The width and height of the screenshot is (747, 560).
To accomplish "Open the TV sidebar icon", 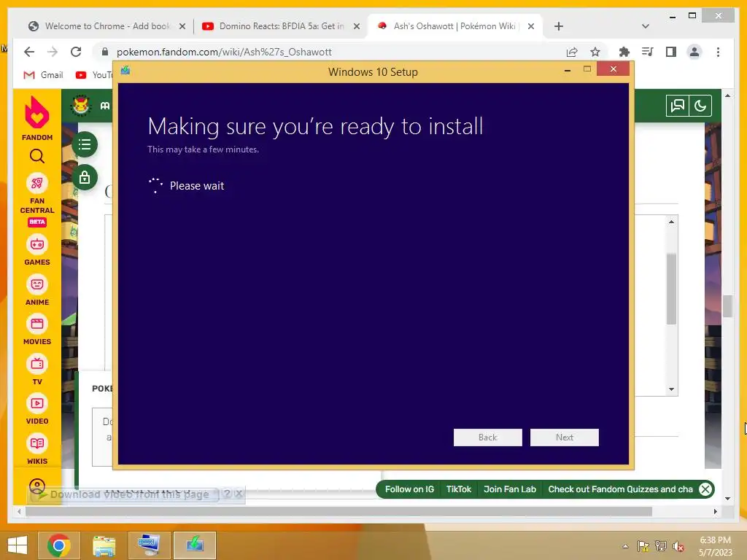I will click(x=37, y=364).
